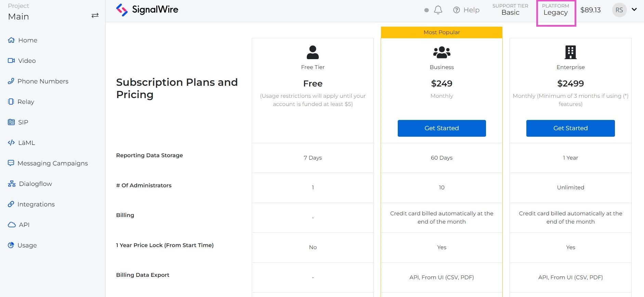Click the Usage pie chart icon

point(11,245)
